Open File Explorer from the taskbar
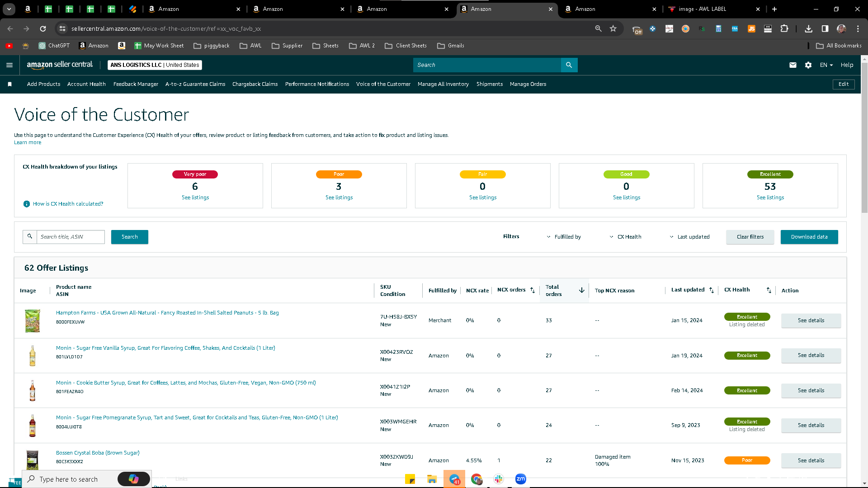The image size is (868, 488). click(432, 479)
